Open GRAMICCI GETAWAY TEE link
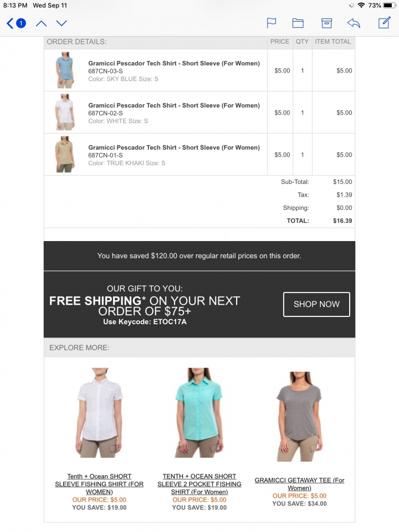Screen dimensions: 399x532 [299, 484]
